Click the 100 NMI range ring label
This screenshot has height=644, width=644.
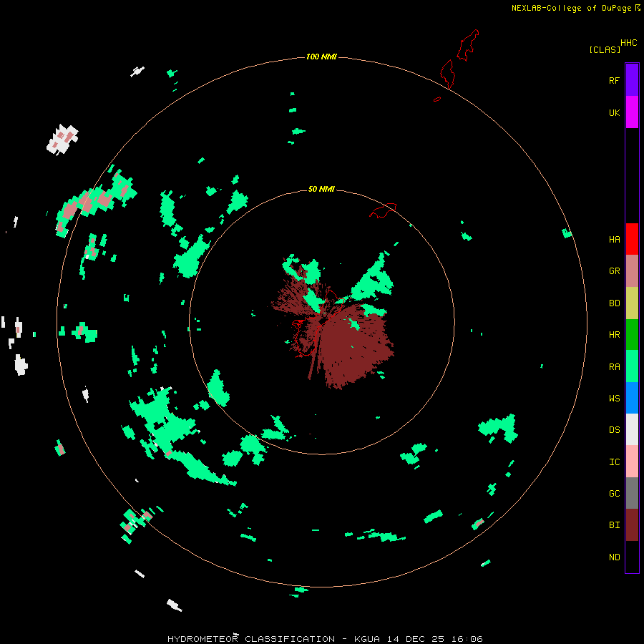321,57
